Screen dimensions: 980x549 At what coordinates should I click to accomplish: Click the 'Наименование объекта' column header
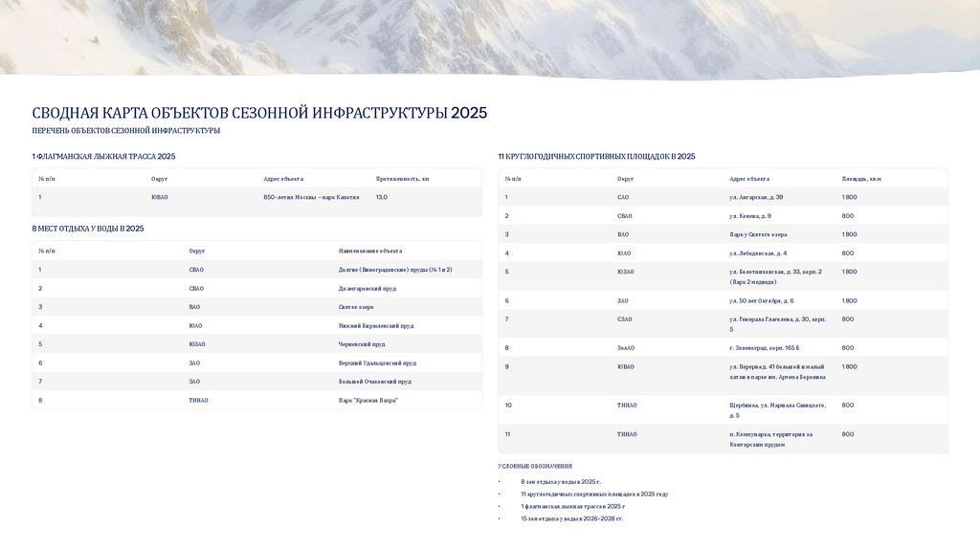(370, 251)
